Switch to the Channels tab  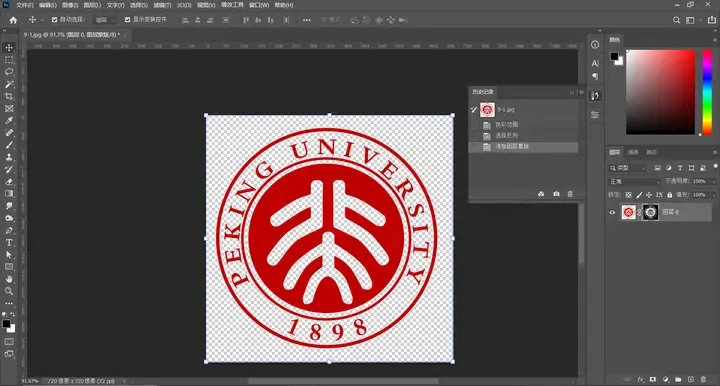pyautogui.click(x=633, y=152)
